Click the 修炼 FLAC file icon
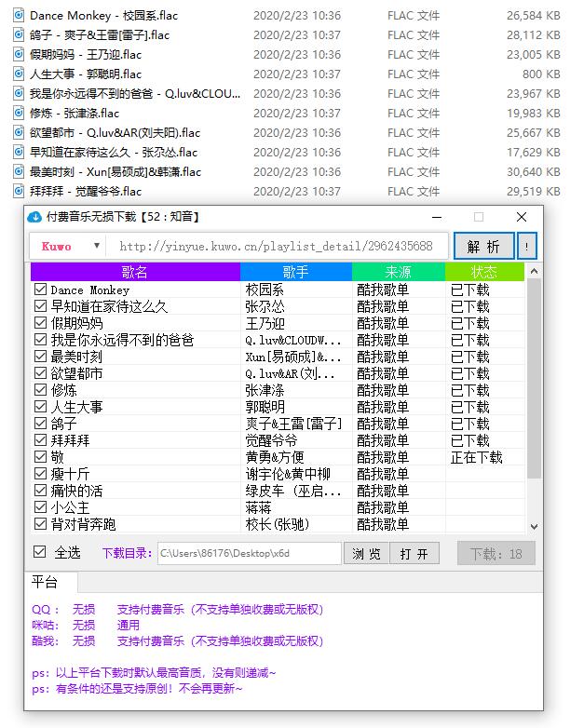 (x=19, y=114)
